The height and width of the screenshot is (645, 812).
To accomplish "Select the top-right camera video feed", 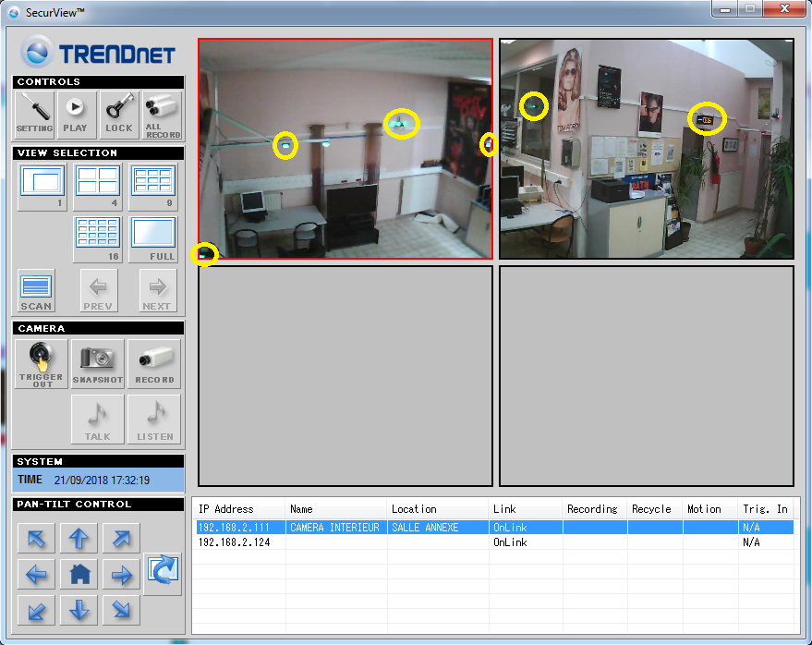I will (647, 149).
